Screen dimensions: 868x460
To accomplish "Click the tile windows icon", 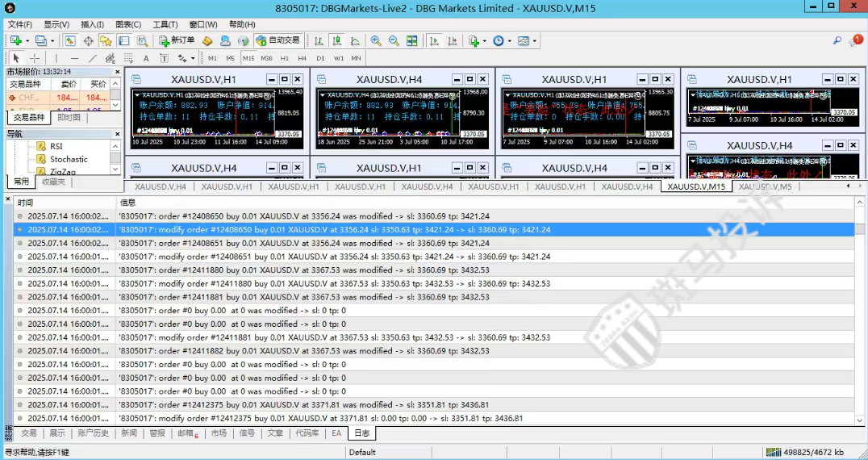I will (412, 40).
